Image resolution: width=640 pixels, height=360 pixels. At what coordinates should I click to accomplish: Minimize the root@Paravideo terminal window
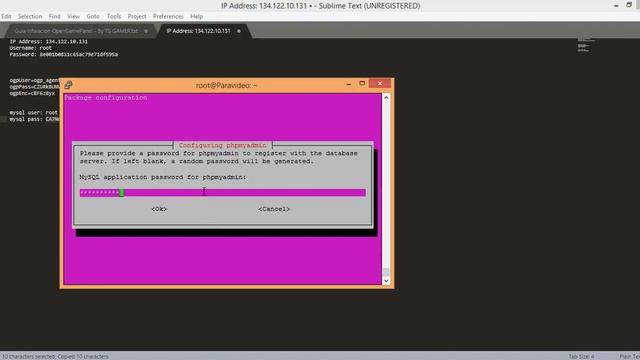tap(349, 84)
